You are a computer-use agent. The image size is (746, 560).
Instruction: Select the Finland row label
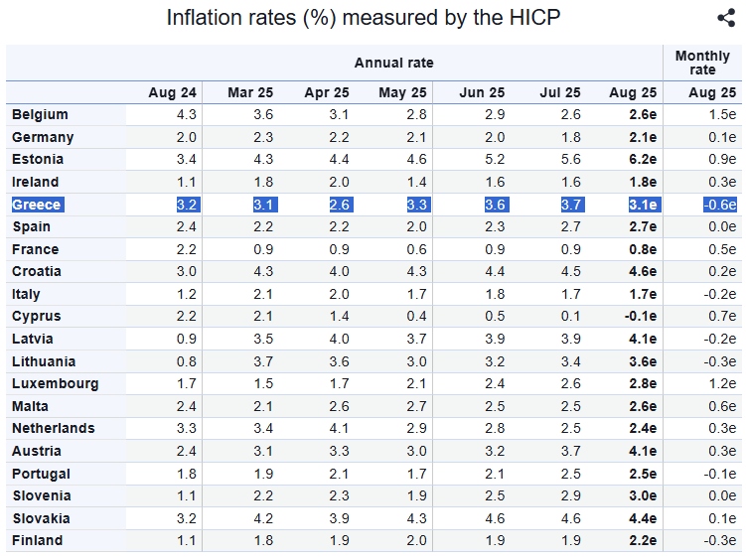37,540
